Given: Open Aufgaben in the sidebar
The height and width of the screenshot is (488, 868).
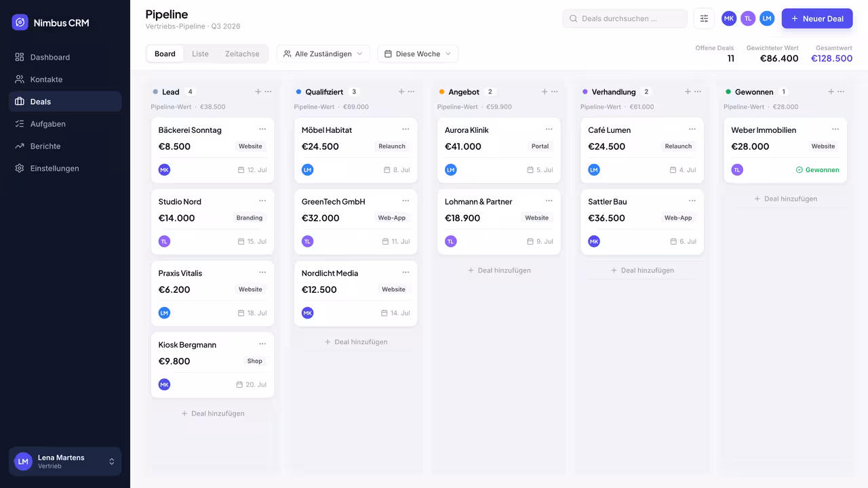Looking at the screenshot, I should 65,124.
